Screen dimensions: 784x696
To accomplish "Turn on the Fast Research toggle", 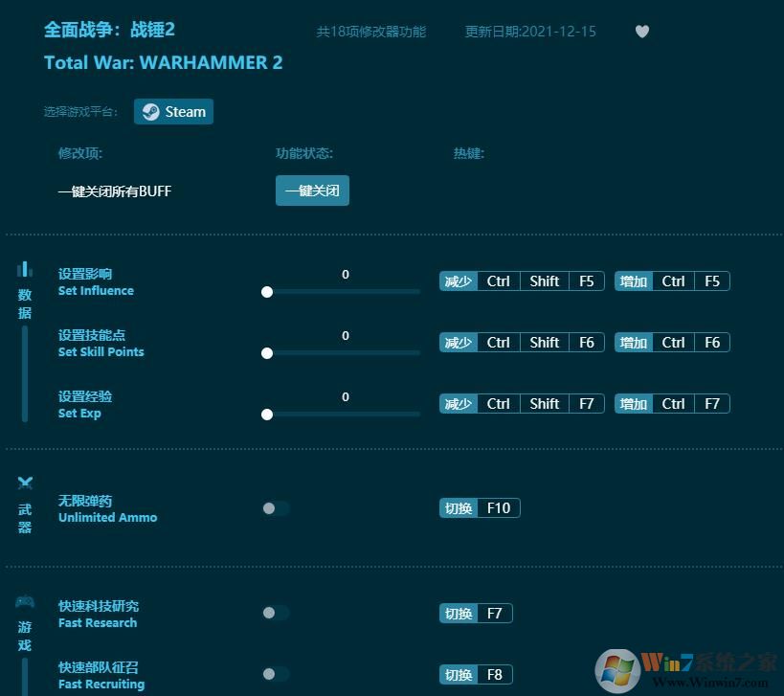I will click(276, 613).
